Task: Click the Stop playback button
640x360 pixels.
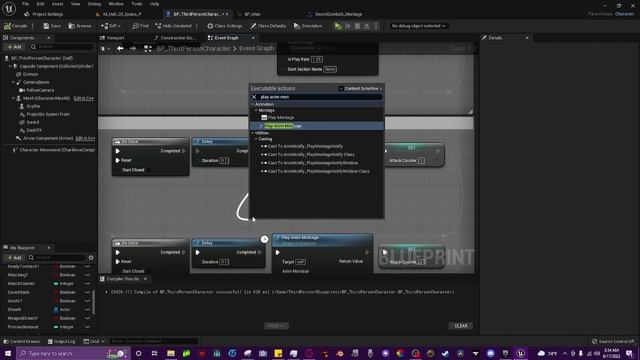Action: pyautogui.click(x=357, y=26)
